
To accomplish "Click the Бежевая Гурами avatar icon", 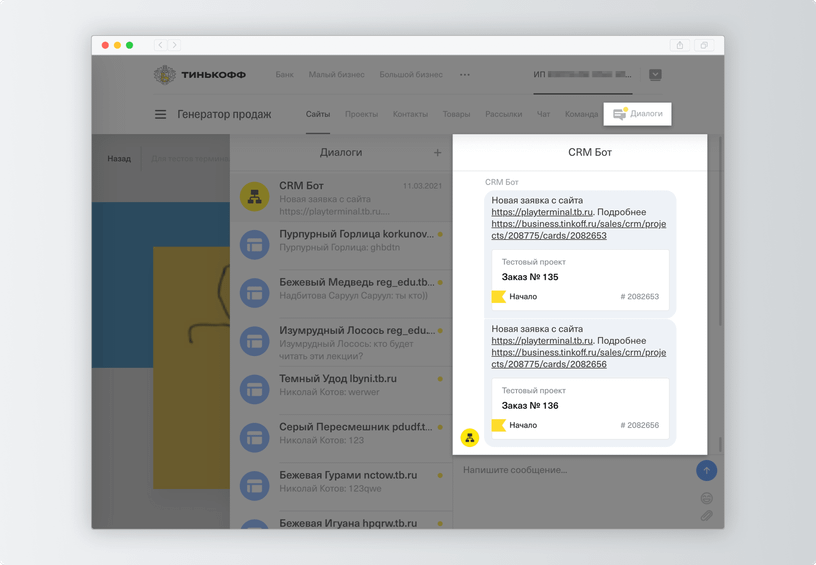I will [254, 486].
